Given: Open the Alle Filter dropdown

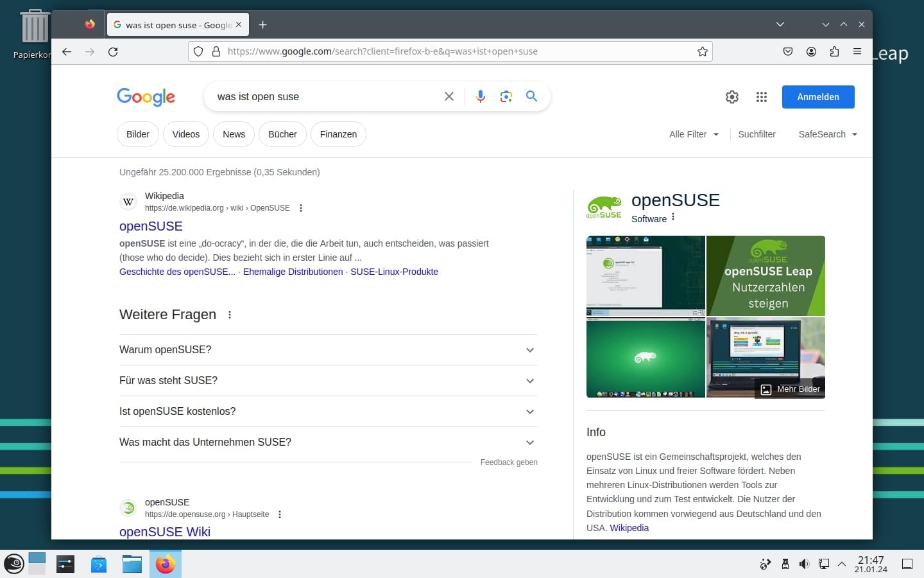Looking at the screenshot, I should point(694,134).
